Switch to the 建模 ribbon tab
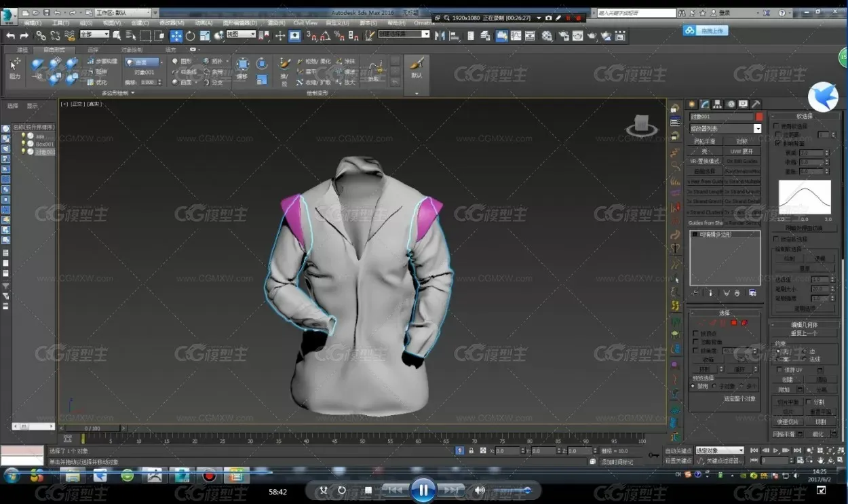Image resolution: width=848 pixels, height=504 pixels. 22,50
